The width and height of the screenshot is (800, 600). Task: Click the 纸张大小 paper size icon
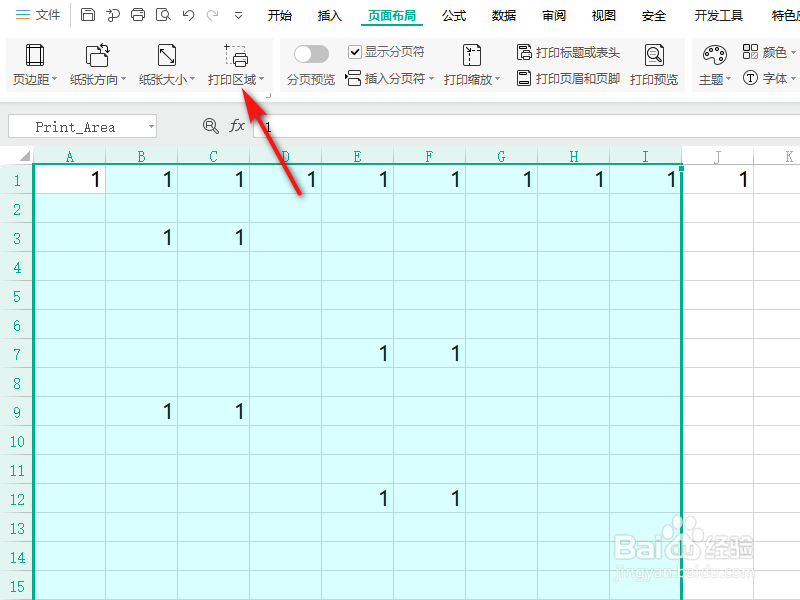tap(167, 55)
